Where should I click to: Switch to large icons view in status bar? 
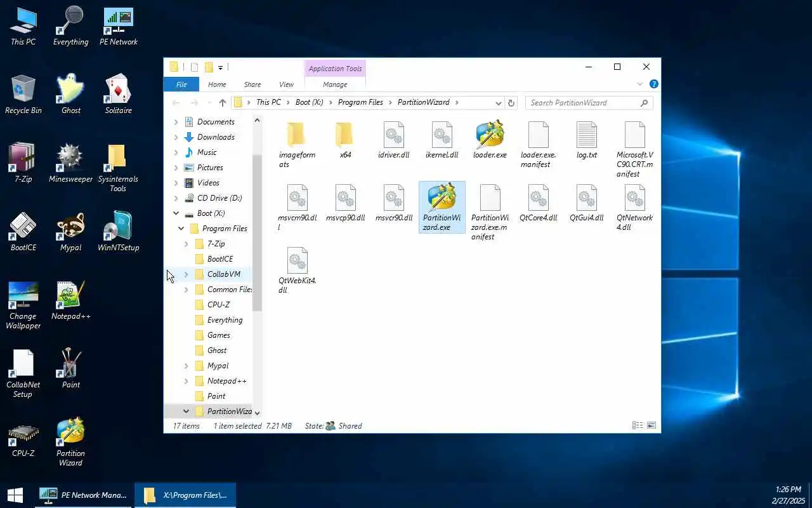click(651, 425)
